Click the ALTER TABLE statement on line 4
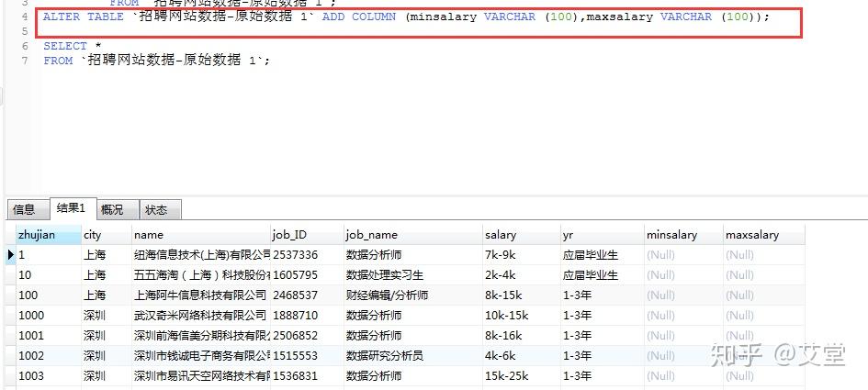Image resolution: width=868 pixels, height=390 pixels. [406, 17]
